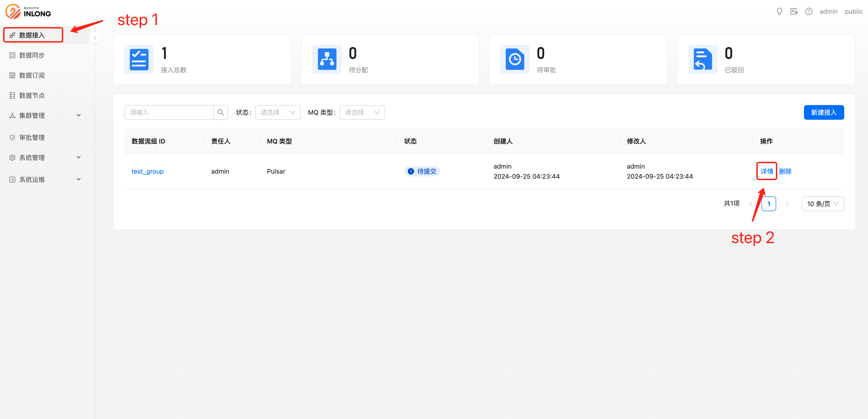Click the total access checklist card icon
This screenshot has height=419, width=868.
[139, 59]
